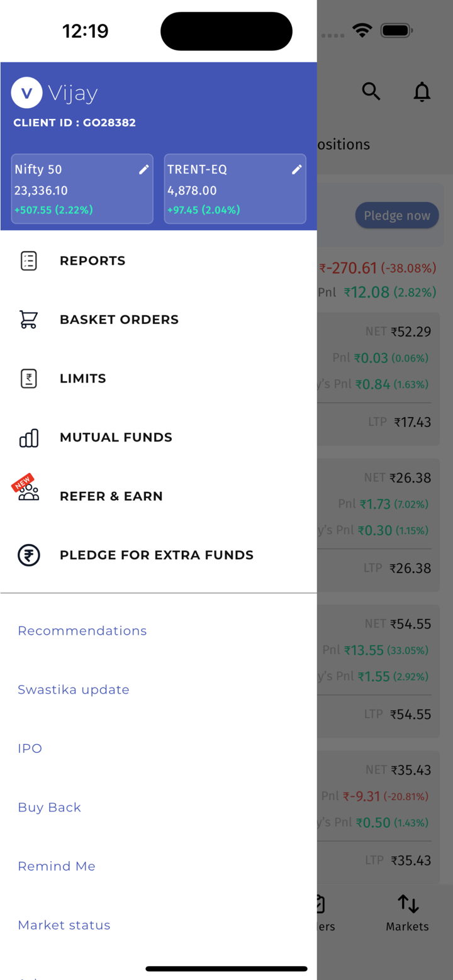453x980 pixels.
Task: Tap the Limits rupee document icon
Action: 28,379
